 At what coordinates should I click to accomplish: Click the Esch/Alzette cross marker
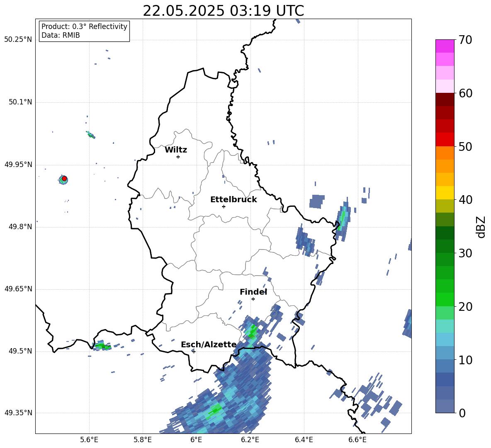(194, 351)
